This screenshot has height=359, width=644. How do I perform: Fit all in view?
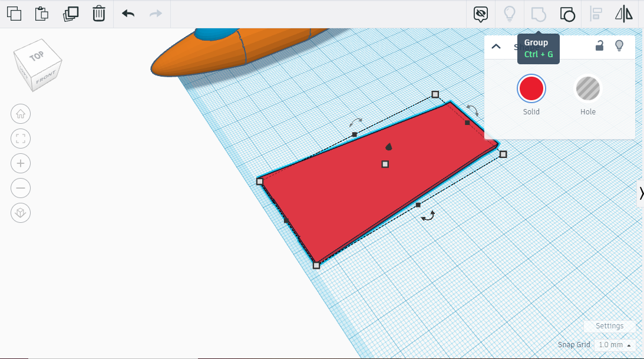point(21,139)
